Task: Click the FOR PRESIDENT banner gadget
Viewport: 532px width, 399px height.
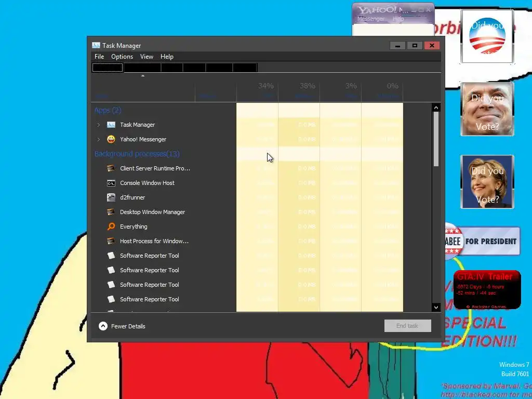Action: tap(482, 241)
